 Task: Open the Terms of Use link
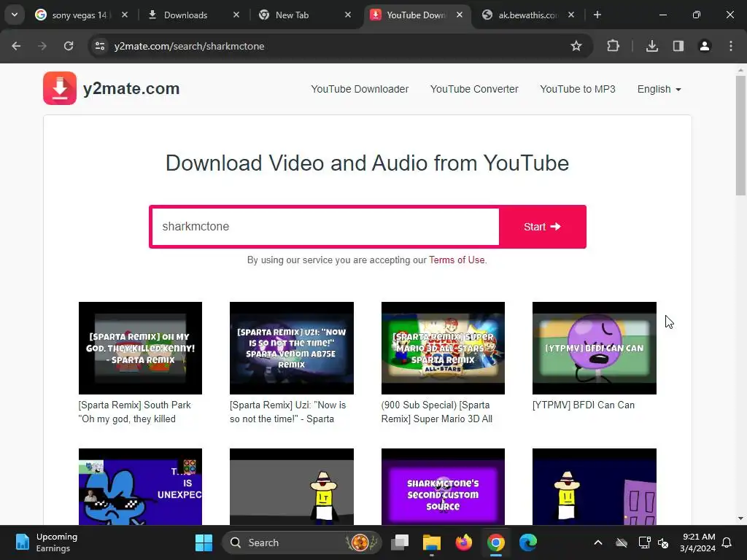pos(457,260)
